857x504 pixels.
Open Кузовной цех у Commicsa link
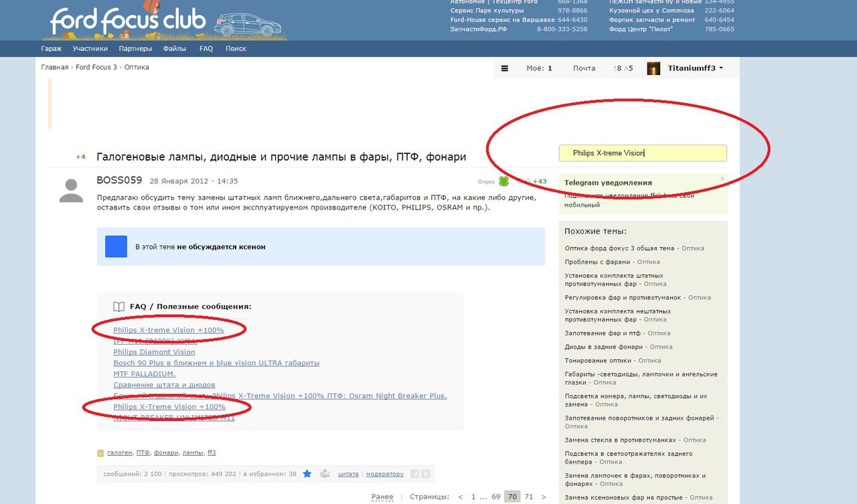pyautogui.click(x=652, y=11)
